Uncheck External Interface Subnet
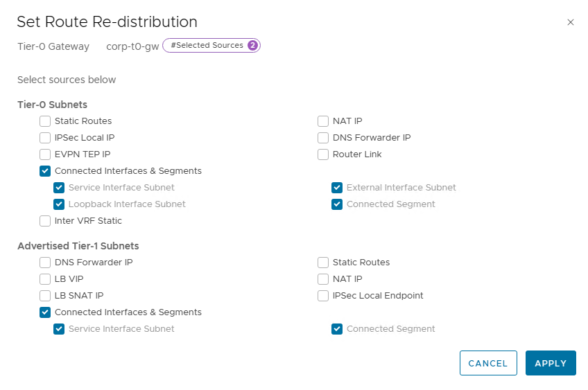The image size is (588, 390). coord(337,187)
